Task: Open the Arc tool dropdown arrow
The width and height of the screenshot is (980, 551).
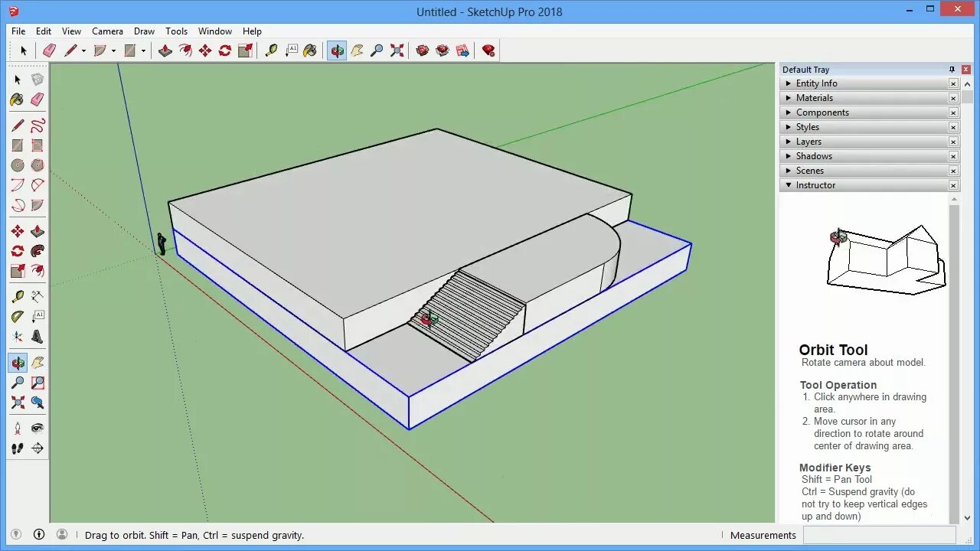Action: pyautogui.click(x=113, y=51)
